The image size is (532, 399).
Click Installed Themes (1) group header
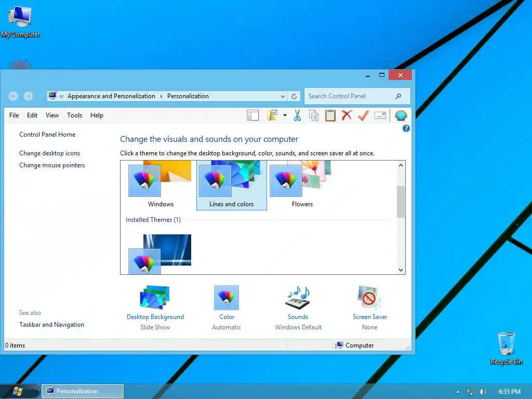153,220
